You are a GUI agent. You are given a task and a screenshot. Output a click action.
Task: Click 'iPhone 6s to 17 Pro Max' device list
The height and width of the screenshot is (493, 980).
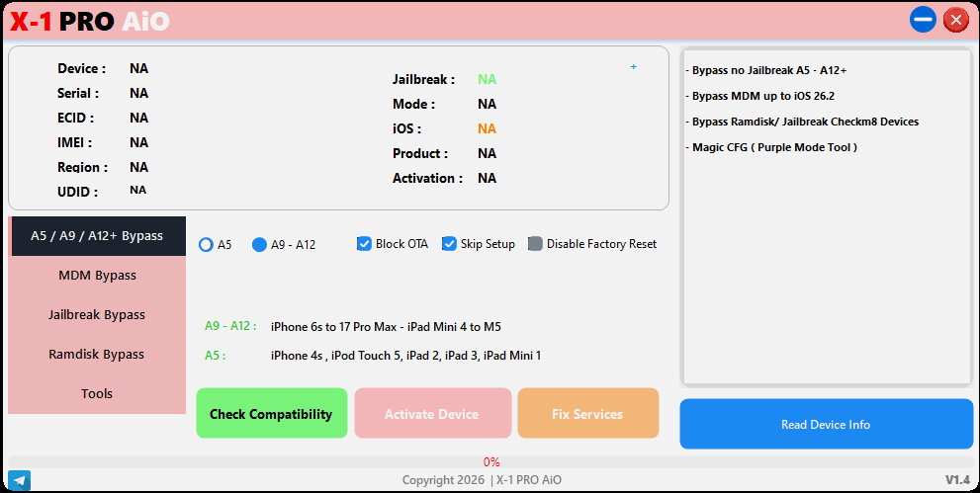pyautogui.click(x=386, y=327)
